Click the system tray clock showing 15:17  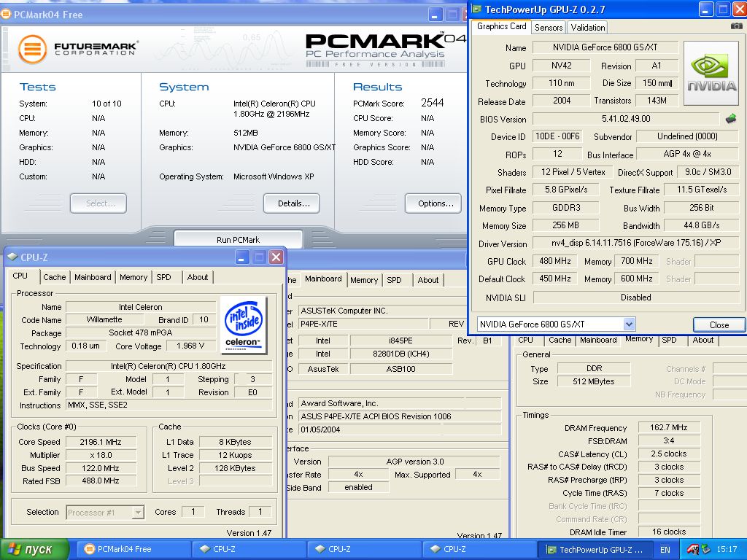(727, 550)
